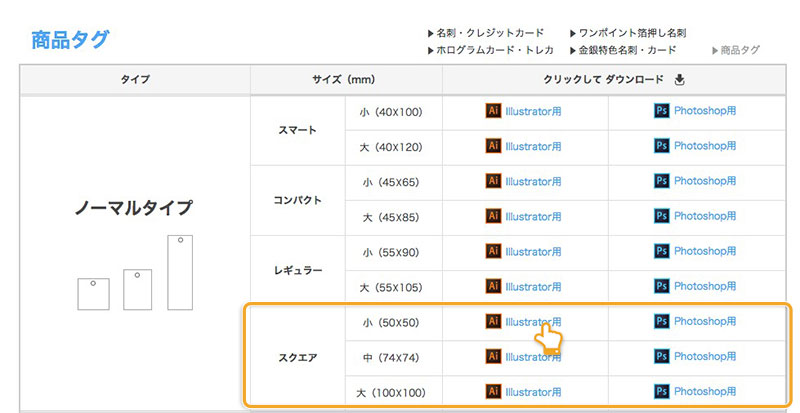Click the Ps icon in the 中(74X74) row
Screen dimensions: 800x413
pos(661,356)
